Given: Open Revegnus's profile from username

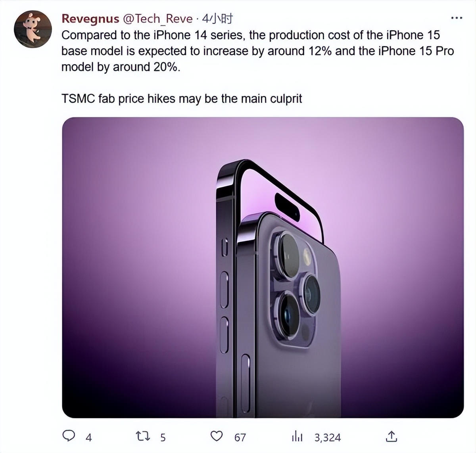Looking at the screenshot, I should (90, 19).
